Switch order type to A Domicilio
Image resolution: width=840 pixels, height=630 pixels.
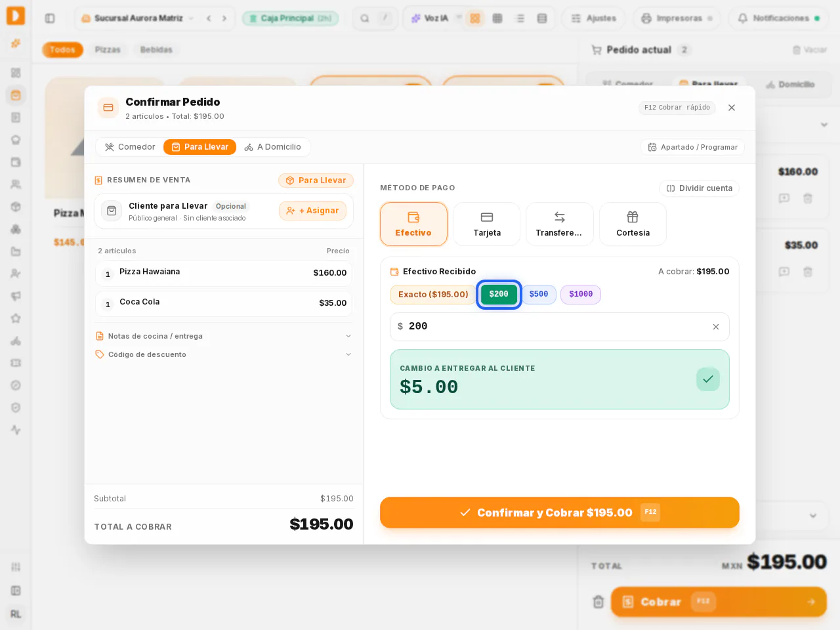273,147
